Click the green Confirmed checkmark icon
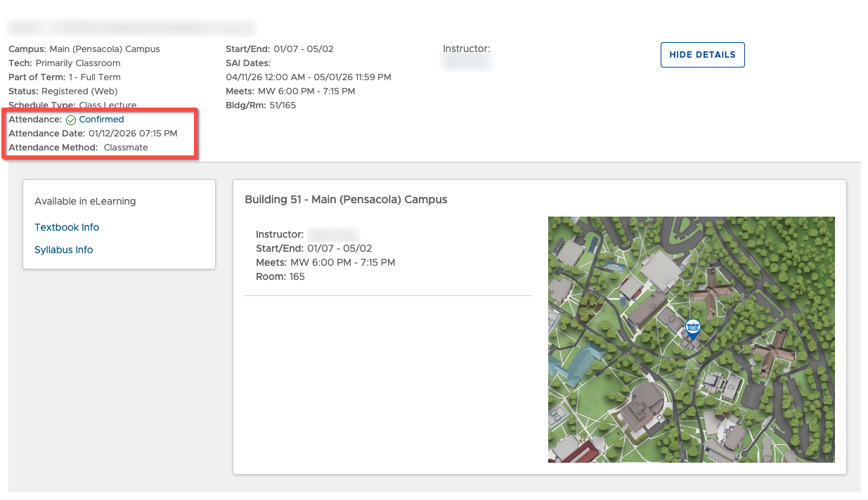This screenshot has width=868, height=500. 71,120
